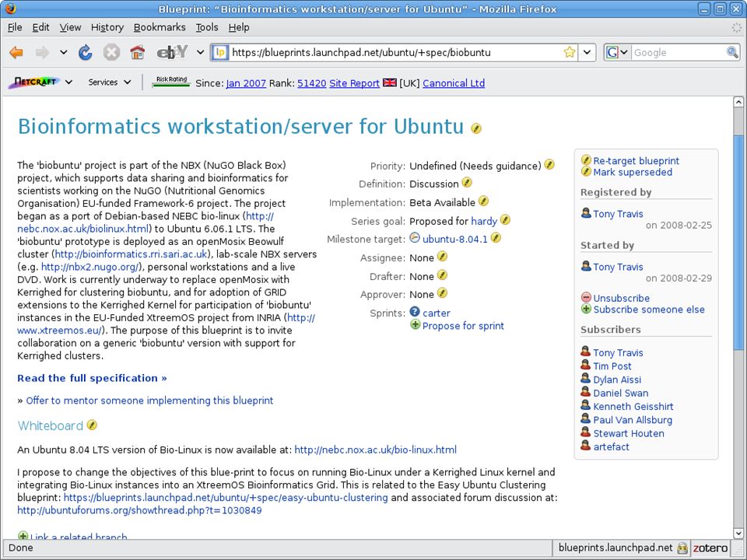
Task: Click the Reload page icon
Action: click(x=86, y=52)
